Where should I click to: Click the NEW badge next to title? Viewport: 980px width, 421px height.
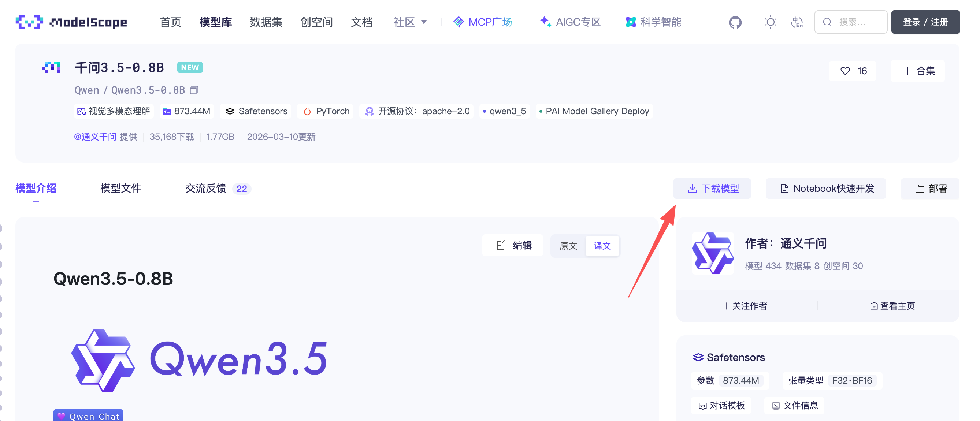[190, 68]
